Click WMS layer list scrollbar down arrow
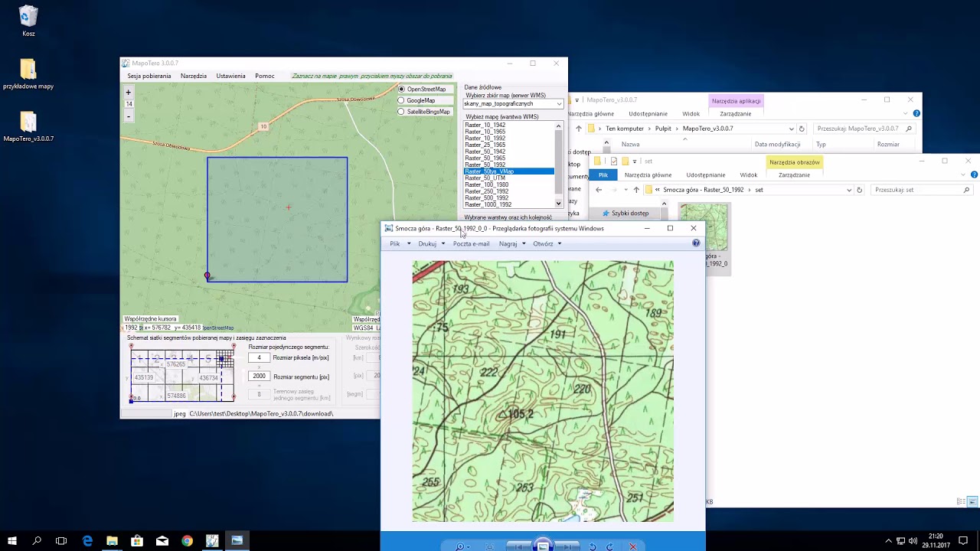This screenshot has height=551, width=980. pyautogui.click(x=559, y=204)
